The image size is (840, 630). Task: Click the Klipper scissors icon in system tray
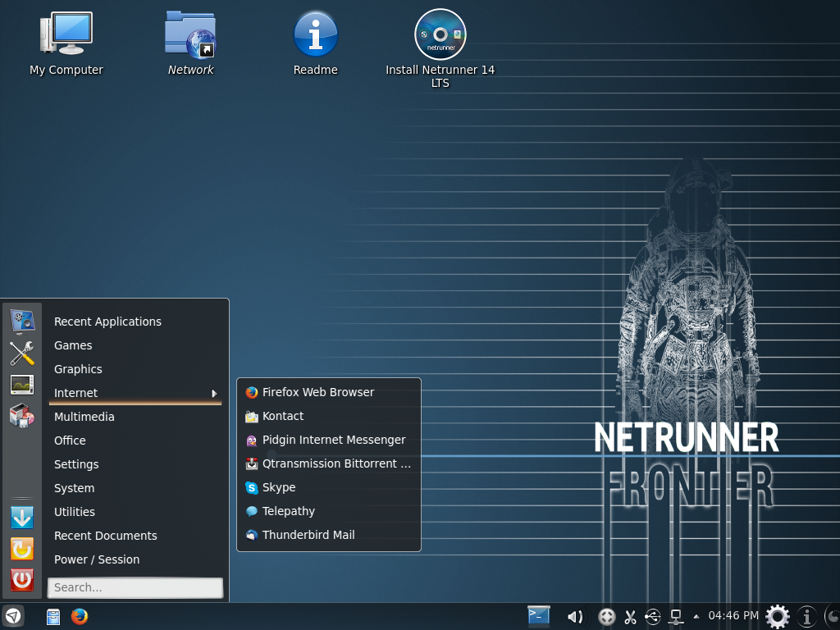point(630,616)
